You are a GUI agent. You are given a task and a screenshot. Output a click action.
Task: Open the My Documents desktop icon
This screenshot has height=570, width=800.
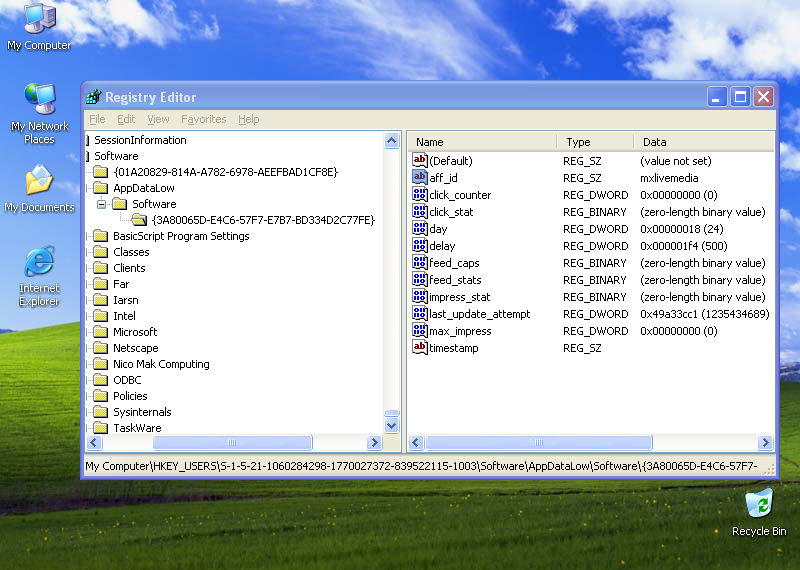click(x=39, y=188)
